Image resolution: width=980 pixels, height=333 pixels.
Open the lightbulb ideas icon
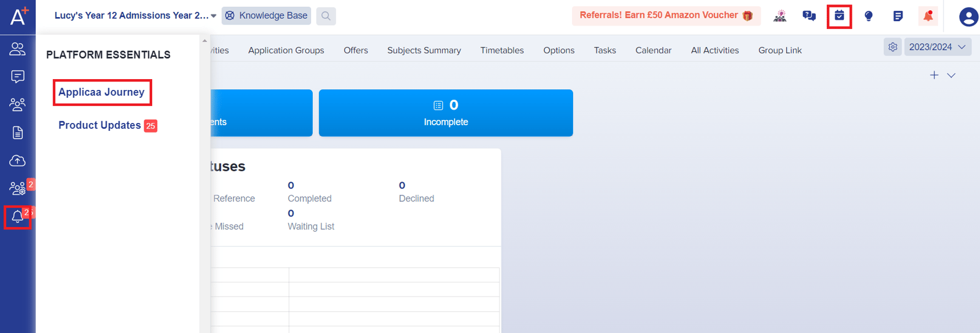pyautogui.click(x=868, y=16)
